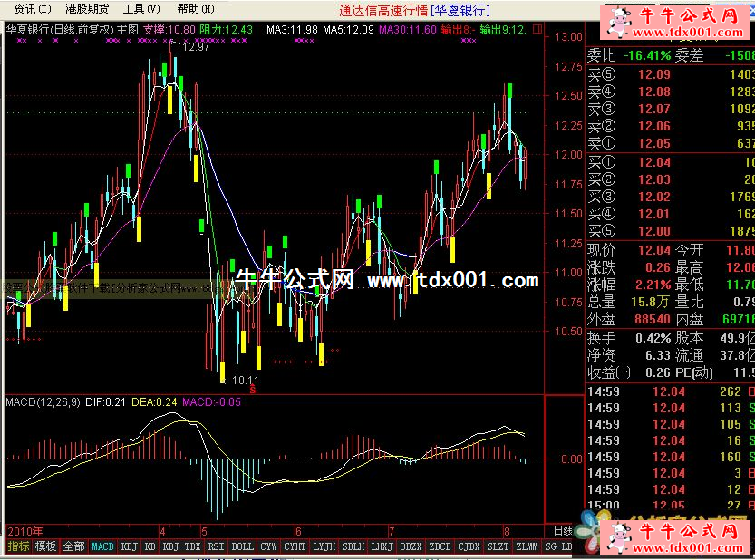This screenshot has width=755, height=560.
Task: Click the 总量 15.8万 value
Action: point(650,303)
